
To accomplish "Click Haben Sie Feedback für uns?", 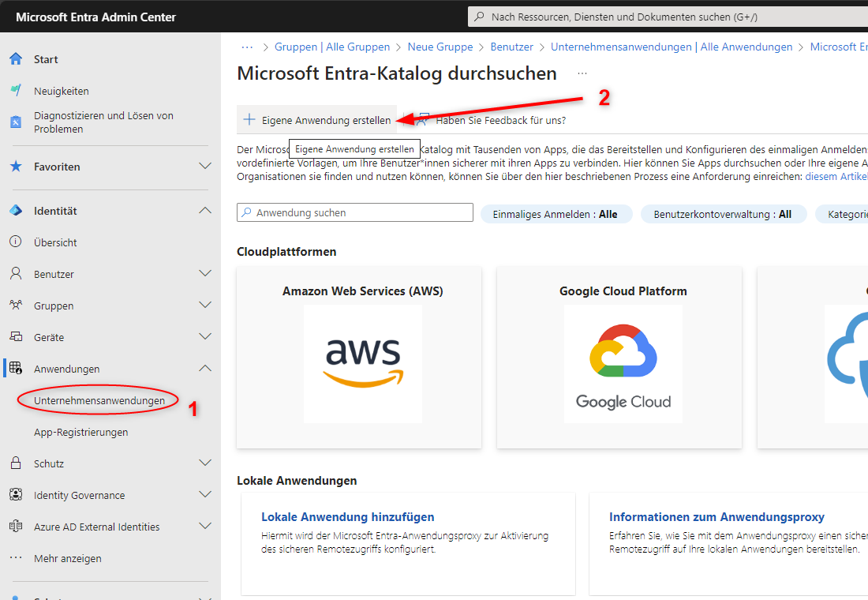I will [x=492, y=120].
